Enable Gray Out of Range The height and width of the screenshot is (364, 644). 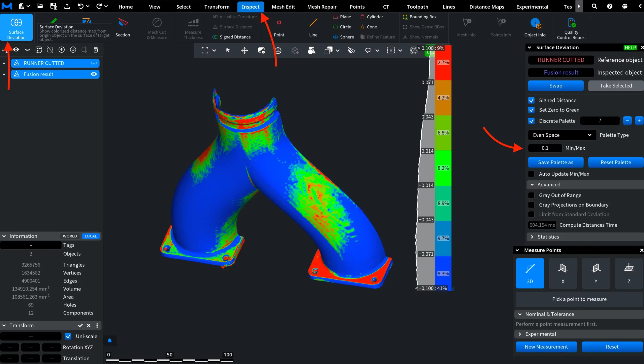tap(531, 195)
